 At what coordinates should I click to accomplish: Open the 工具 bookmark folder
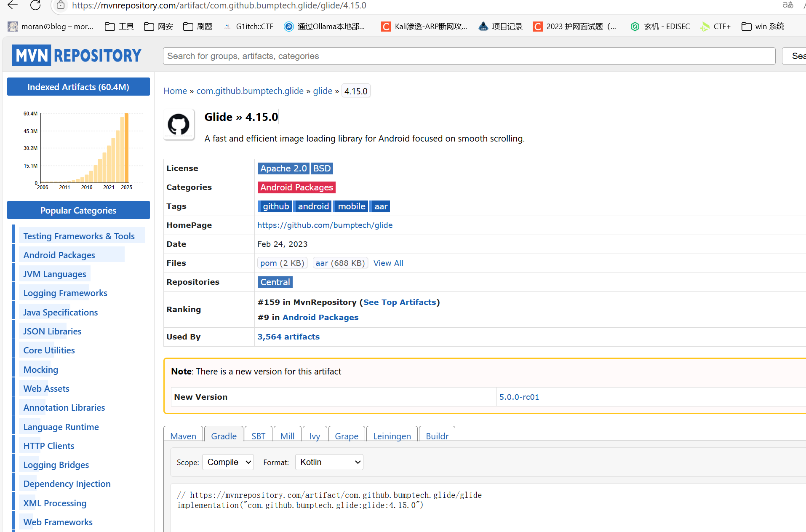(x=119, y=27)
